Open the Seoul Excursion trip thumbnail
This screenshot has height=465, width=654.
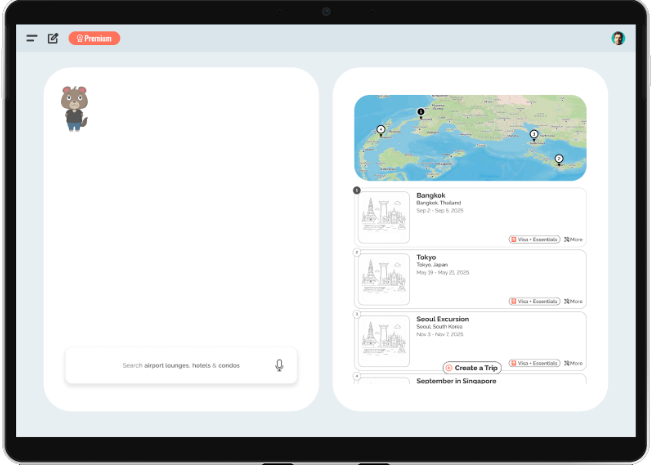click(384, 341)
